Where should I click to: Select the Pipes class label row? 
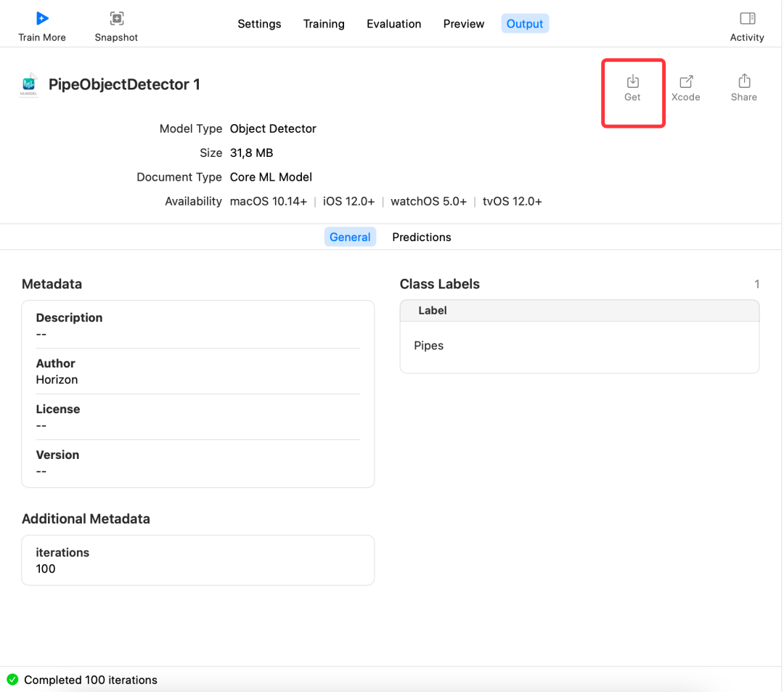579,346
